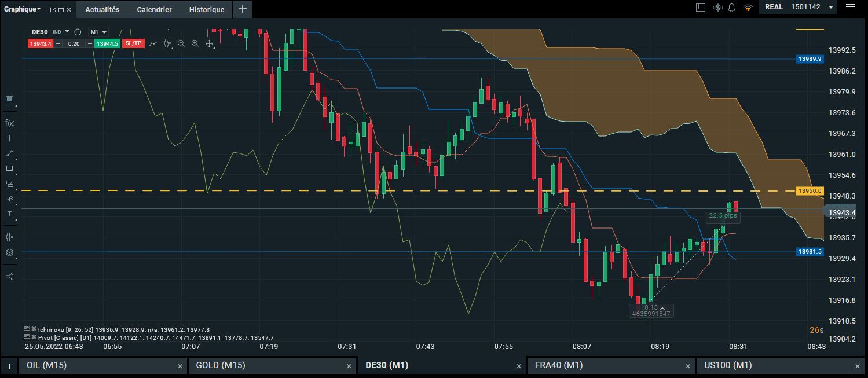The width and height of the screenshot is (868, 378).
Task: Remove the Ichimoku indicator
Action: (x=34, y=329)
